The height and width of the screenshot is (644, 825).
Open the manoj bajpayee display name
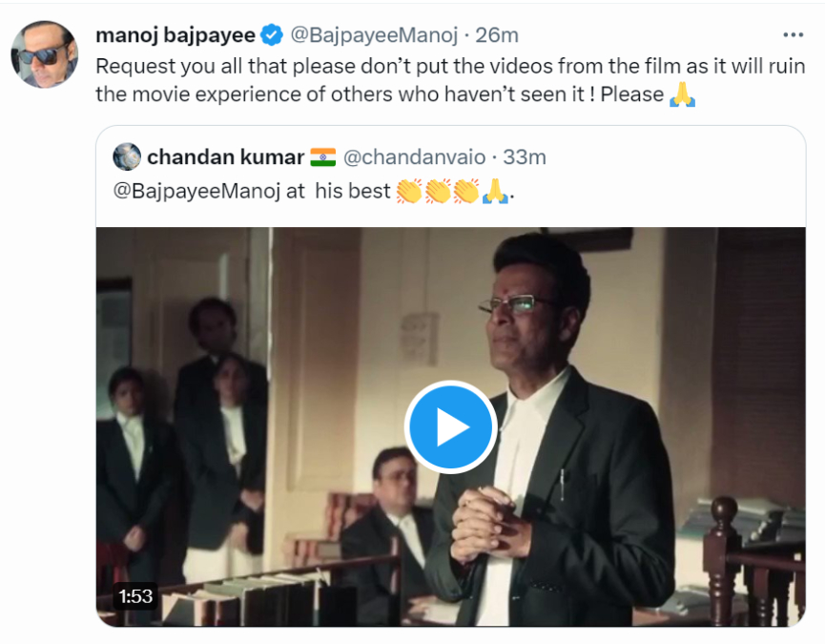[x=175, y=35]
